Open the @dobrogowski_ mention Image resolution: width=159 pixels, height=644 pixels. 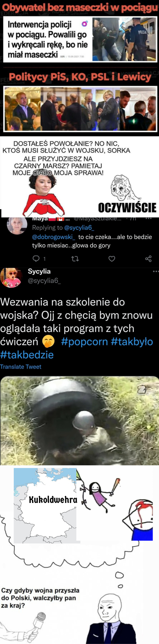[53, 237]
